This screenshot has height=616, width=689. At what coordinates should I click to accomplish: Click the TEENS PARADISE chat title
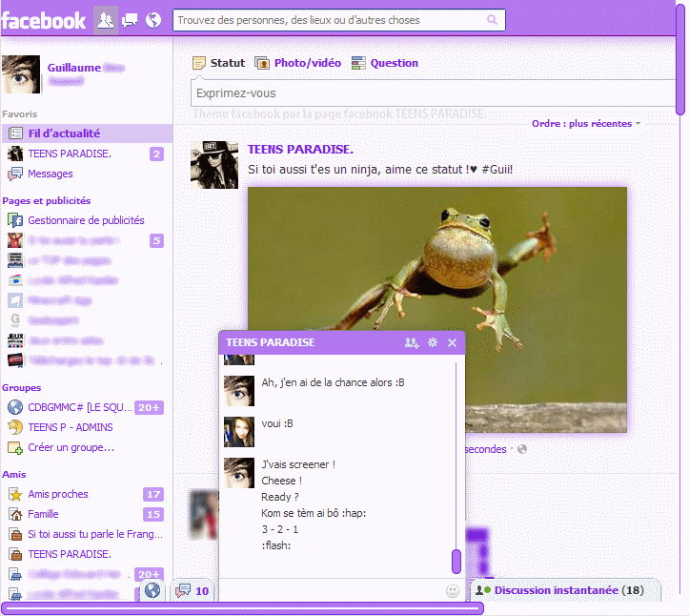271,342
